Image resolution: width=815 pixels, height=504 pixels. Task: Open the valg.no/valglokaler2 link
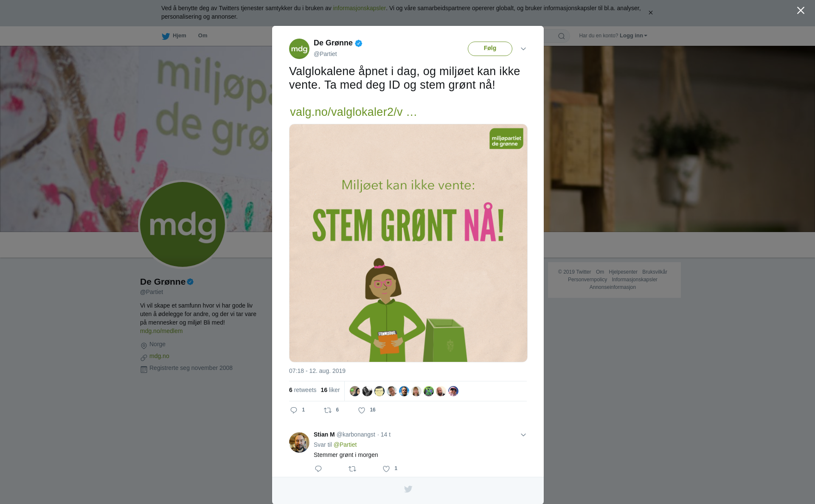[x=353, y=112]
